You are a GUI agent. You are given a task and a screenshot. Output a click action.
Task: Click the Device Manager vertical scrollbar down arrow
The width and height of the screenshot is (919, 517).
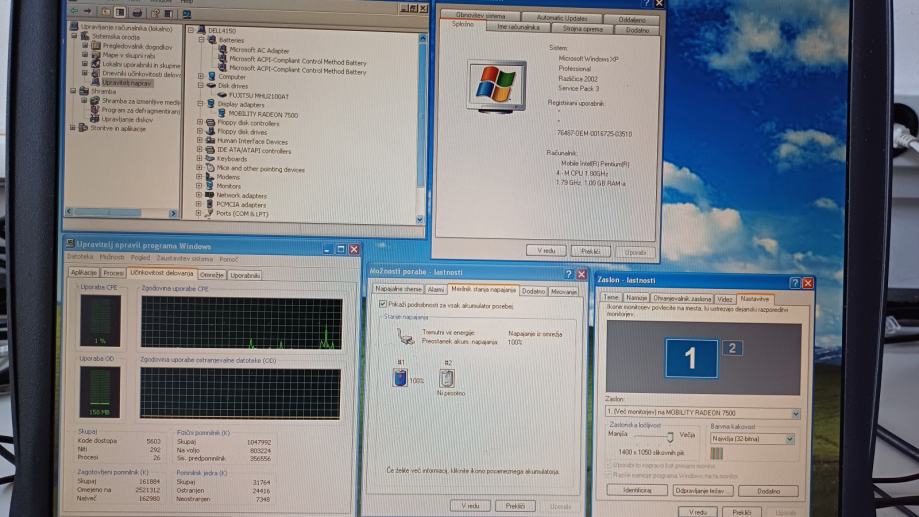point(420,219)
